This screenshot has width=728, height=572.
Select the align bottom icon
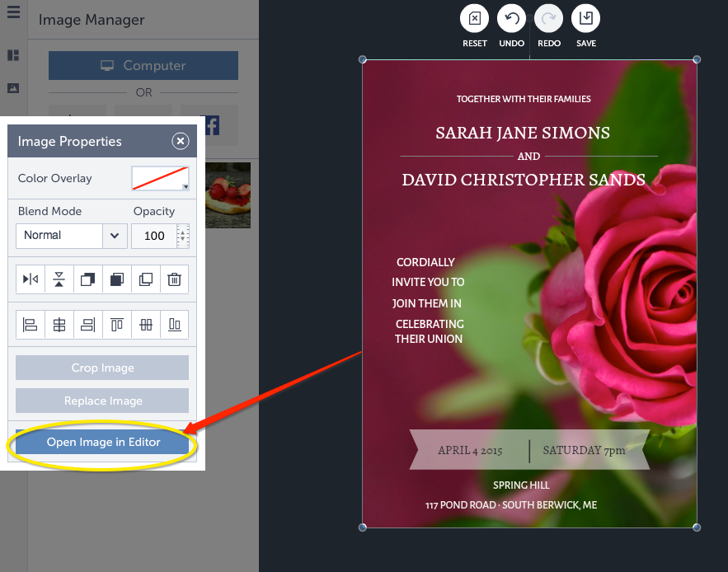174,324
